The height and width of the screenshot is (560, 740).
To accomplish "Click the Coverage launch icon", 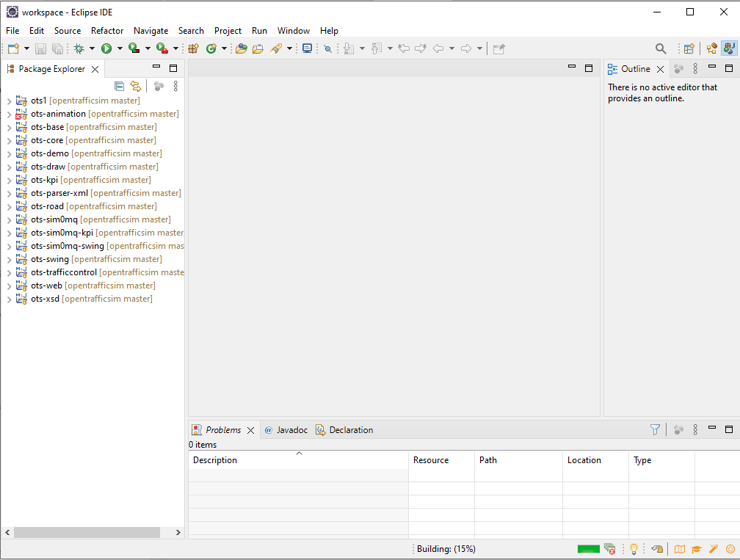I will [x=134, y=48].
